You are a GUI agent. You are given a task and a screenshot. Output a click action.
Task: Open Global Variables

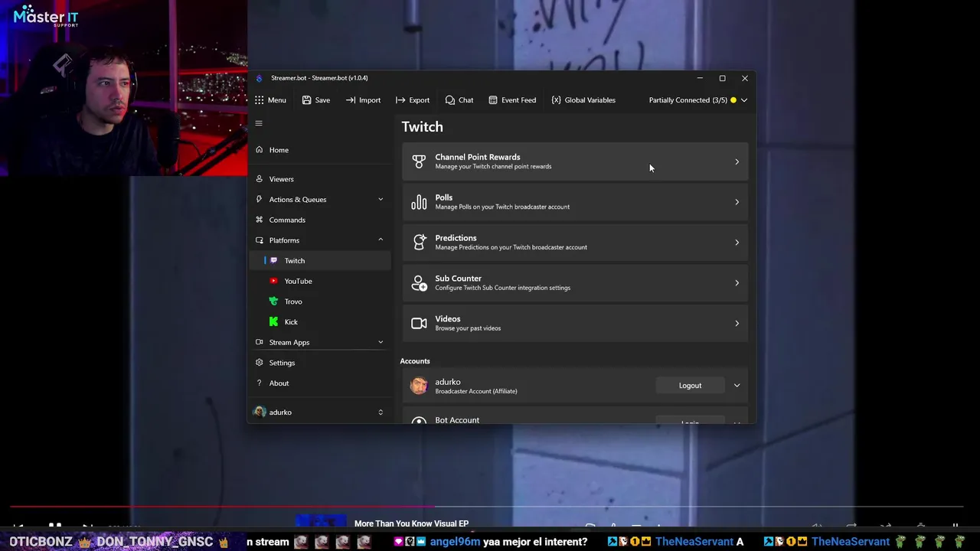point(583,100)
